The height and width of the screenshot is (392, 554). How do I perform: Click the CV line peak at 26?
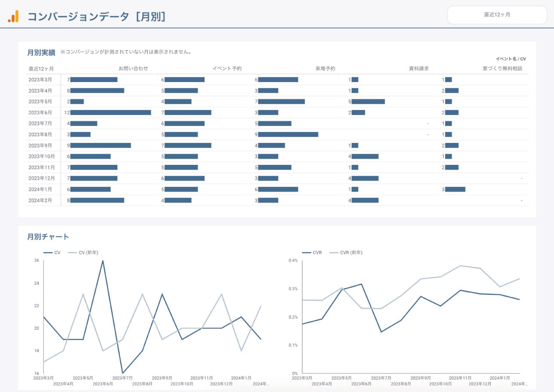coord(103,261)
